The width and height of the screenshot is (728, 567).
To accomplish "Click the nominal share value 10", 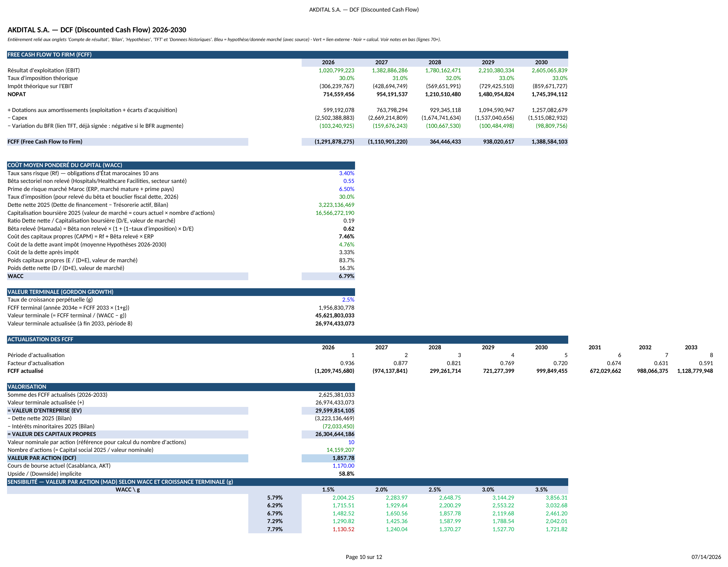I will 351,442.
